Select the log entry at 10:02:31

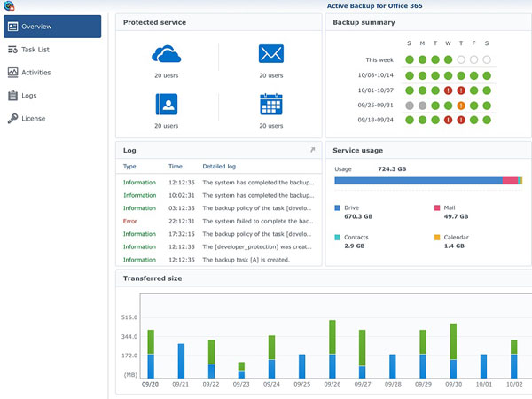(x=218, y=195)
